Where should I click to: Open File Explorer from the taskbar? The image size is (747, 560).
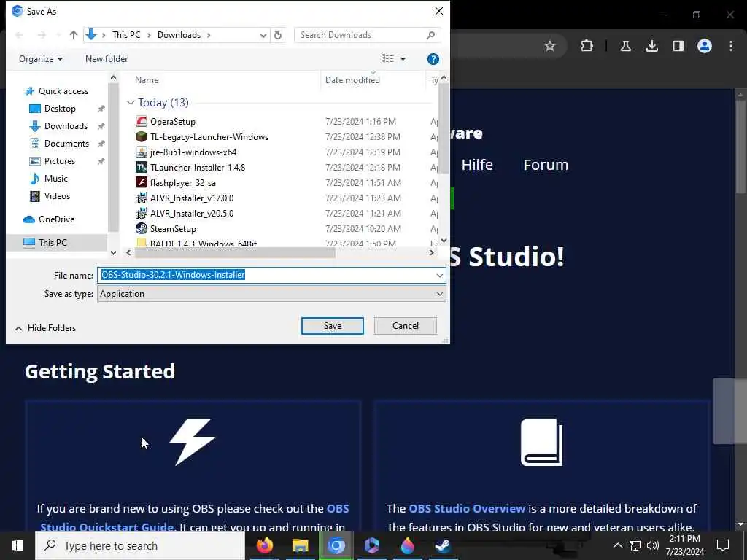click(300, 545)
